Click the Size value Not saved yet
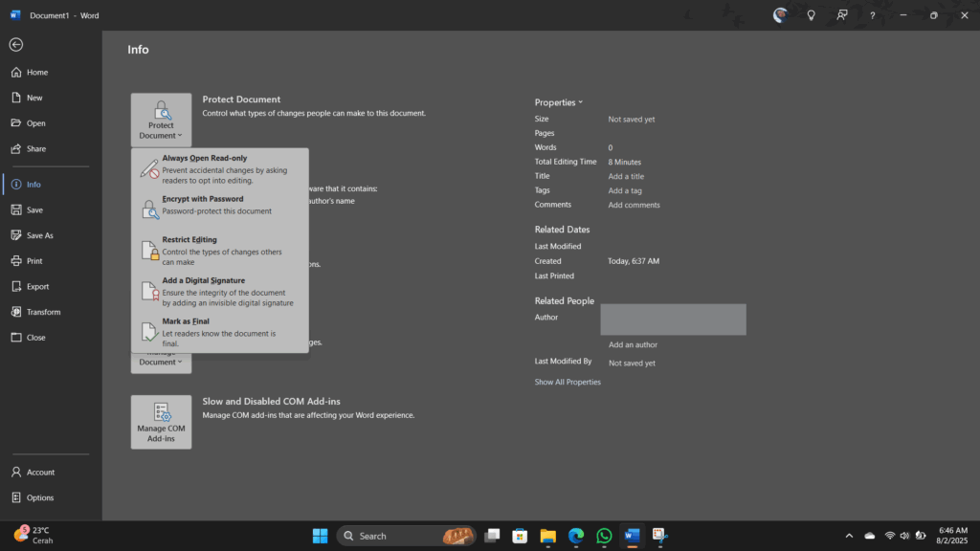This screenshot has width=980, height=551. 632,120
